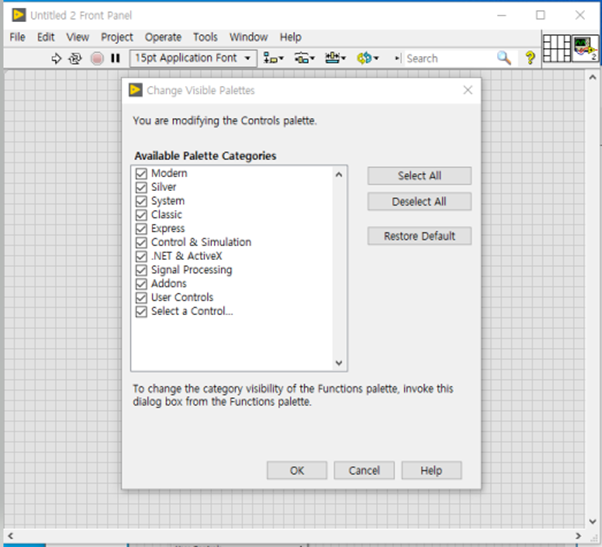This screenshot has height=547, width=602.
Task: Toggle the User Controls checkbox
Action: click(x=141, y=298)
